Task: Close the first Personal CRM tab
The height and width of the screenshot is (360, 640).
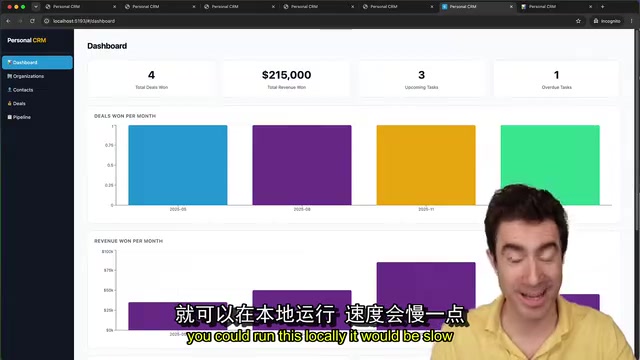Action: pyautogui.click(x=114, y=7)
